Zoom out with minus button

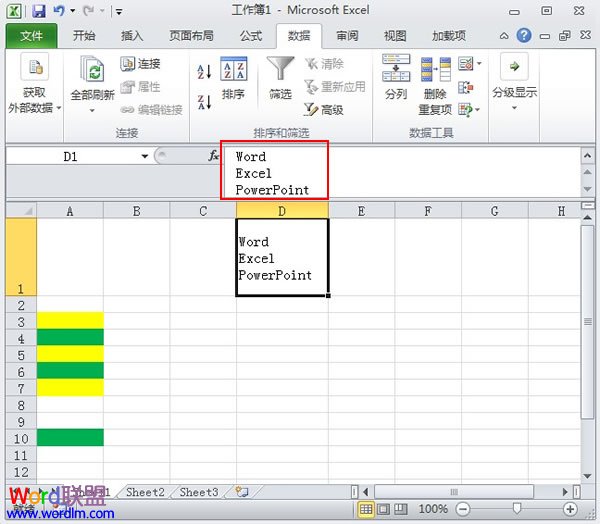tap(463, 509)
